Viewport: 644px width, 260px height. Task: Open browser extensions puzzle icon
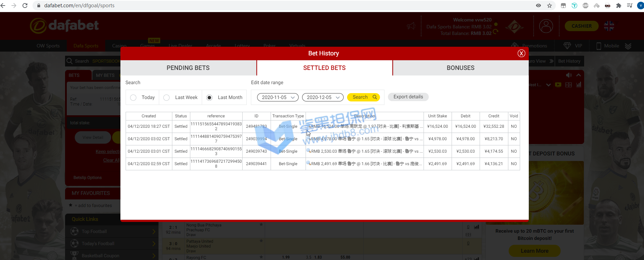pyautogui.click(x=619, y=6)
